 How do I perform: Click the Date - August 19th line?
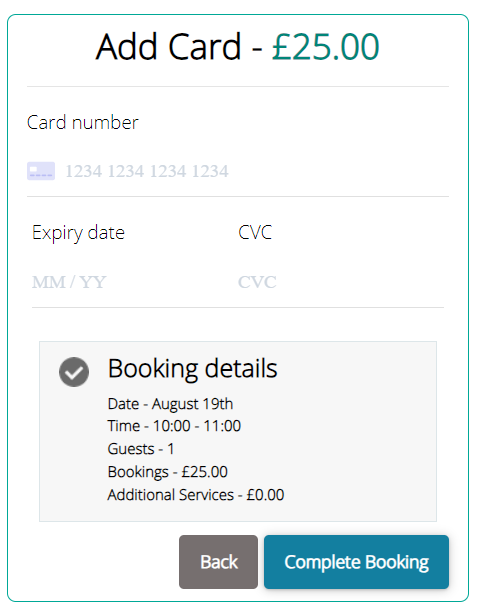(170, 404)
